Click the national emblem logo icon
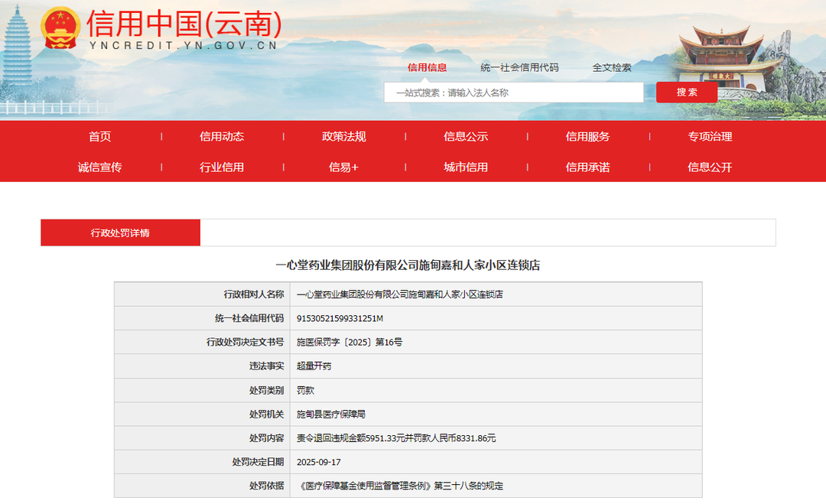This screenshot has height=504, width=826. point(60,28)
